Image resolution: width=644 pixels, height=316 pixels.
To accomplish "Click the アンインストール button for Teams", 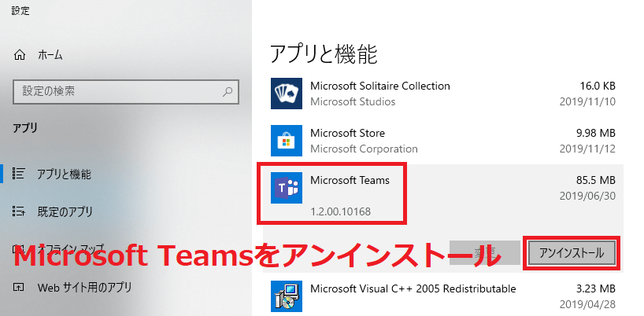I will pos(572,253).
